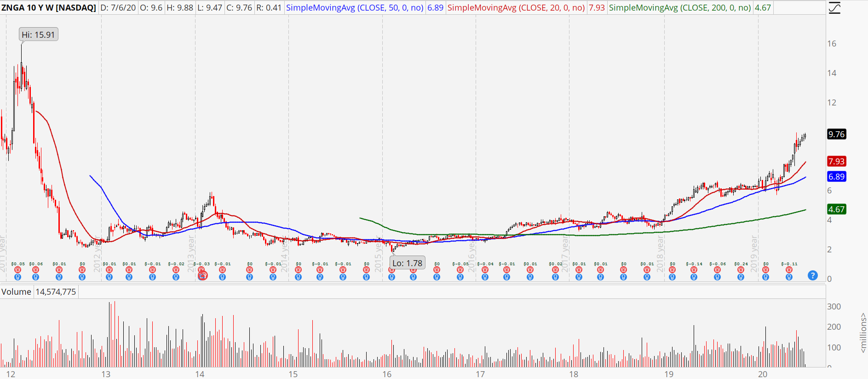Click the year 14 time axis label
868x379 pixels.
(200, 374)
